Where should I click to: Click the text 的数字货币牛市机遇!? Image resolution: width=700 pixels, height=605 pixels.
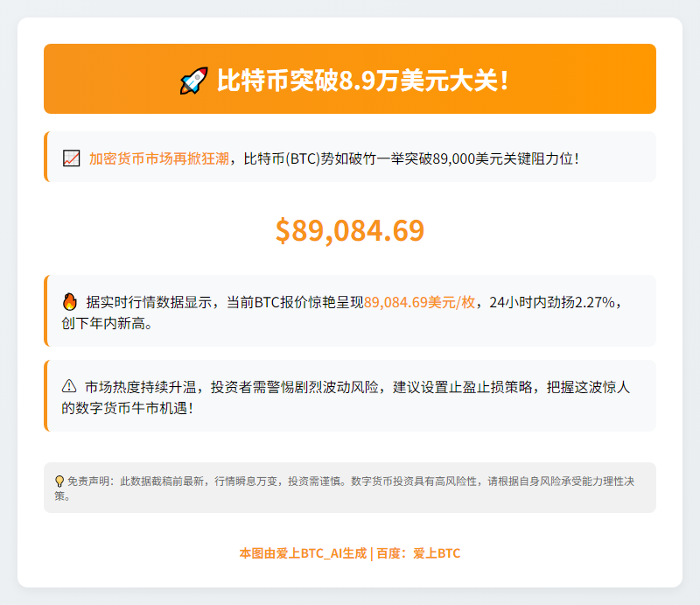tap(127, 408)
